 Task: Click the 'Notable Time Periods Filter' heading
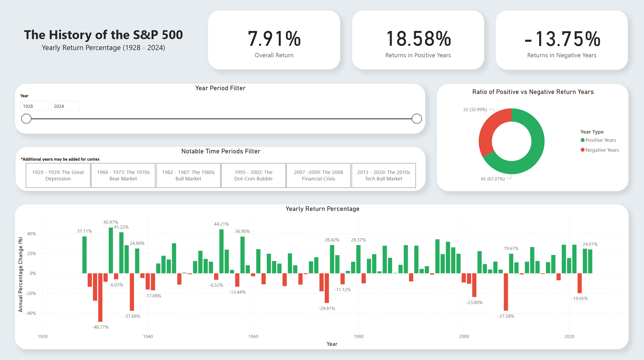(221, 151)
